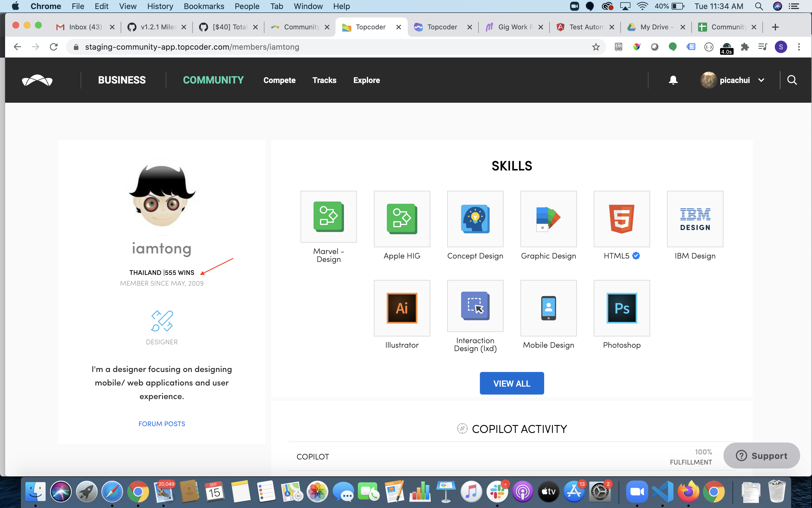The height and width of the screenshot is (508, 812).
Task: Click the copilot activity compass icon
Action: (x=462, y=428)
